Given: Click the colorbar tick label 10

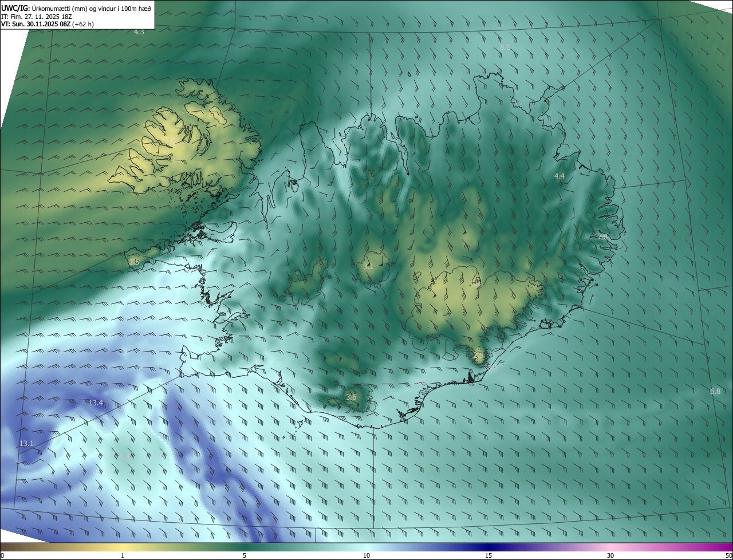Looking at the screenshot, I should coord(366,556).
